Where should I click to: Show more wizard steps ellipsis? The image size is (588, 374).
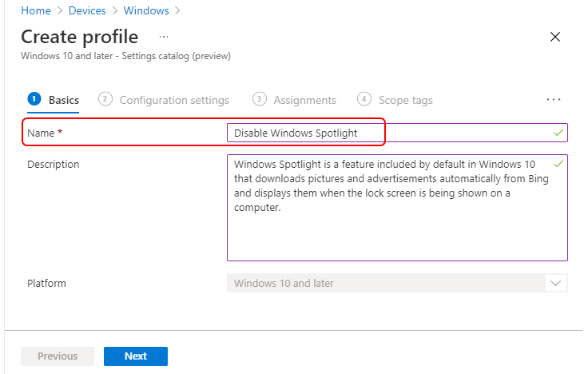tap(554, 100)
